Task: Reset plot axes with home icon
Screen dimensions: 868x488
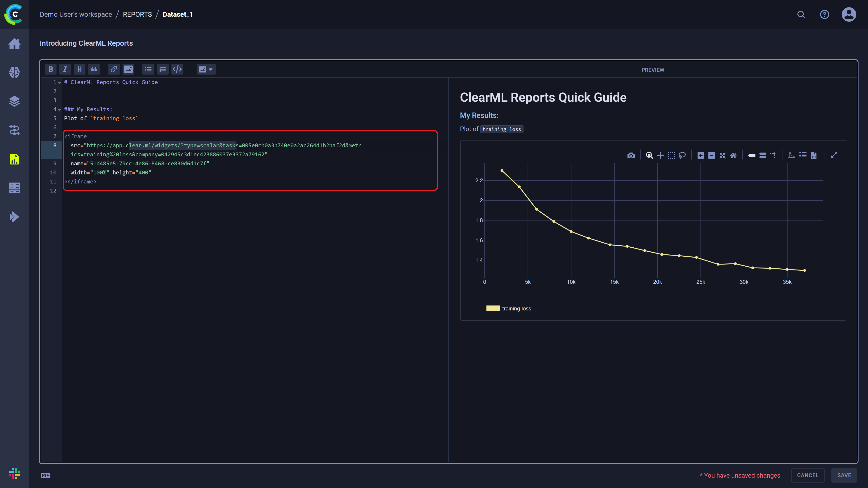Action: [x=733, y=155]
